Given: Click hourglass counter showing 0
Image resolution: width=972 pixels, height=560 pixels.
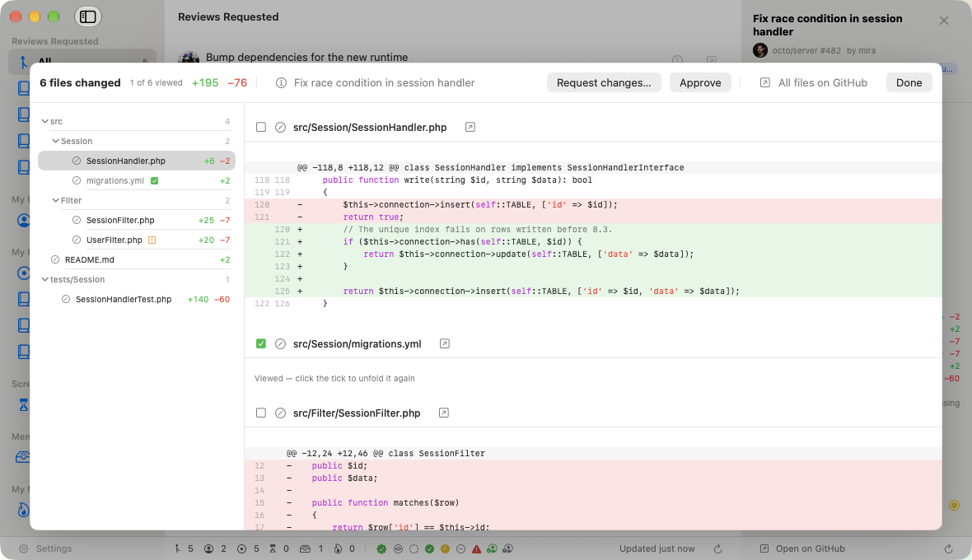Looking at the screenshot, I should [x=279, y=548].
